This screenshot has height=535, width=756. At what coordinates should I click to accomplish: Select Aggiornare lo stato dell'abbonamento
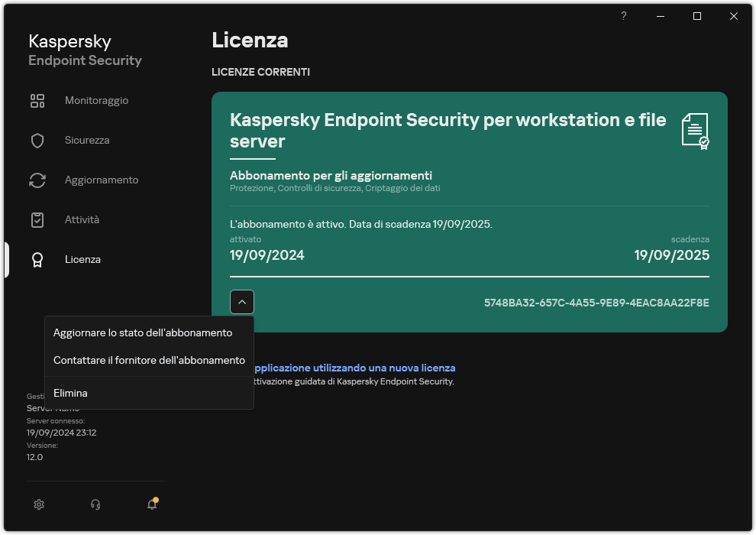(x=142, y=332)
